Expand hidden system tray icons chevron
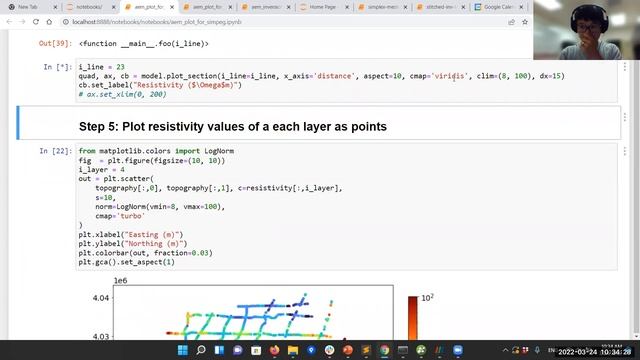The width and height of the screenshot is (640, 360). [505, 350]
